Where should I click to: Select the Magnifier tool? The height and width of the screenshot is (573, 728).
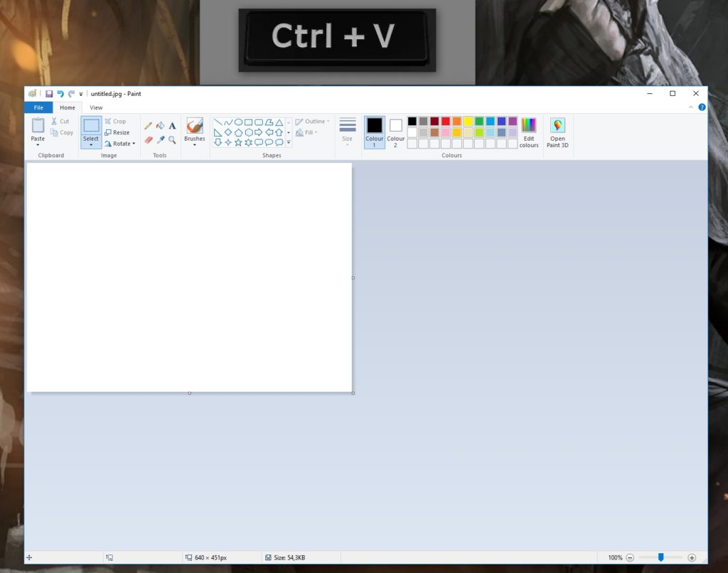[171, 140]
